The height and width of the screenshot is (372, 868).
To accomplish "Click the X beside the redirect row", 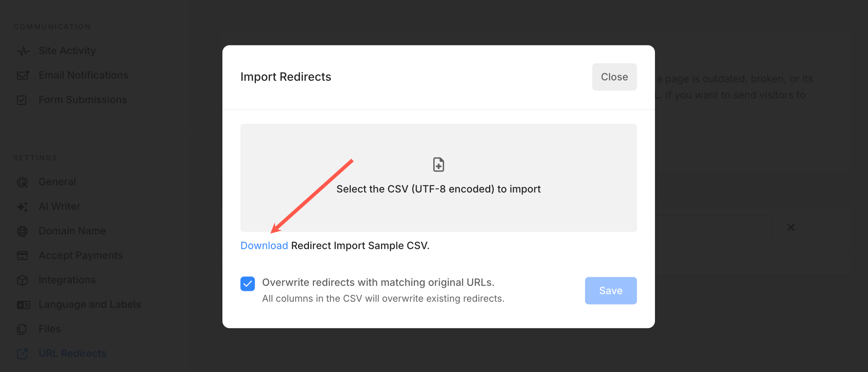I will (x=791, y=227).
